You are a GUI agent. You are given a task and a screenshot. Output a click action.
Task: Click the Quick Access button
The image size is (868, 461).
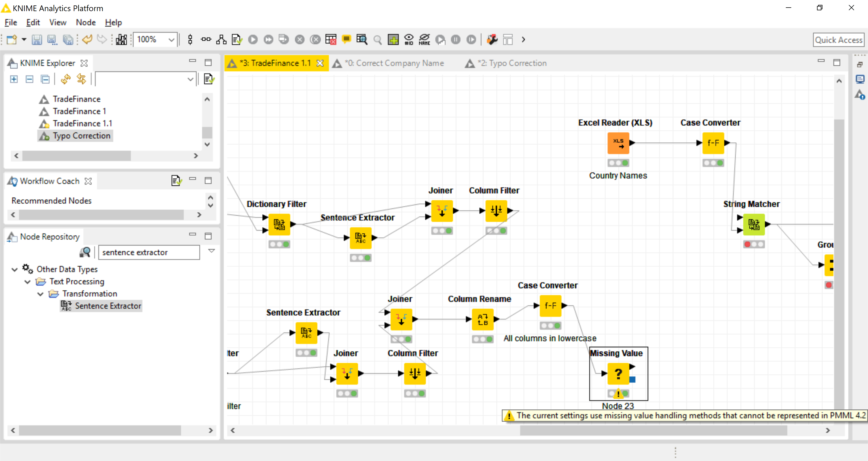tap(839, 39)
